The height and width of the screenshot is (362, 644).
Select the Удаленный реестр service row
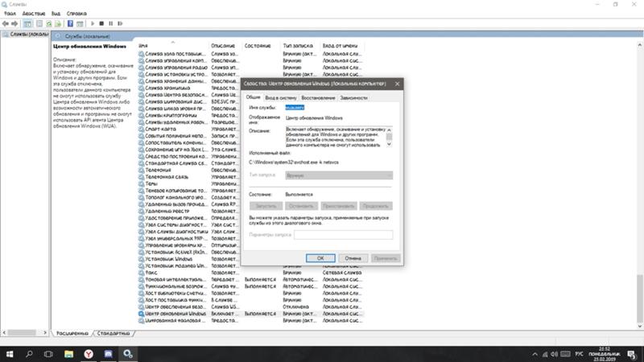point(190,211)
